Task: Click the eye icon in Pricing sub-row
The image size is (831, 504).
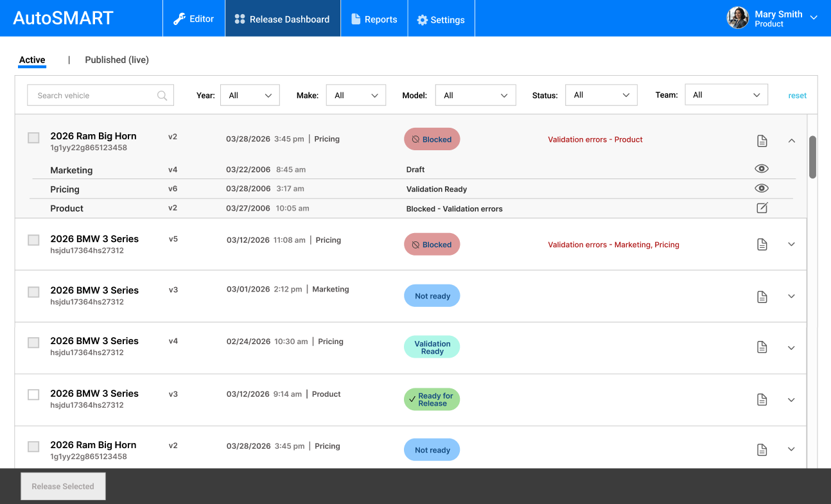Action: 762,188
